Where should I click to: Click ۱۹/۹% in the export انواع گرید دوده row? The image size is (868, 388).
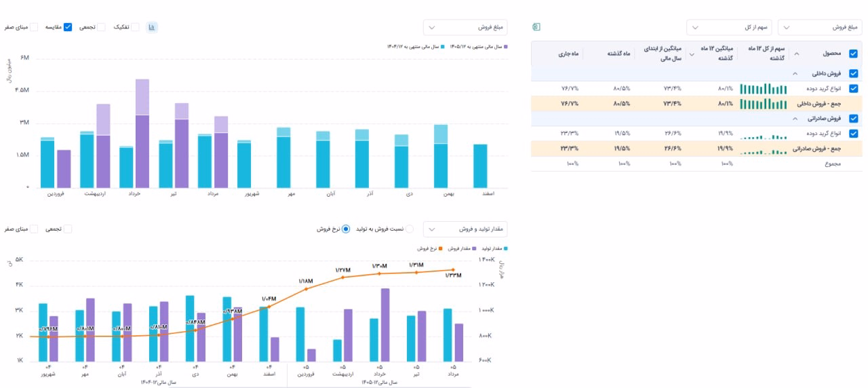click(726, 134)
